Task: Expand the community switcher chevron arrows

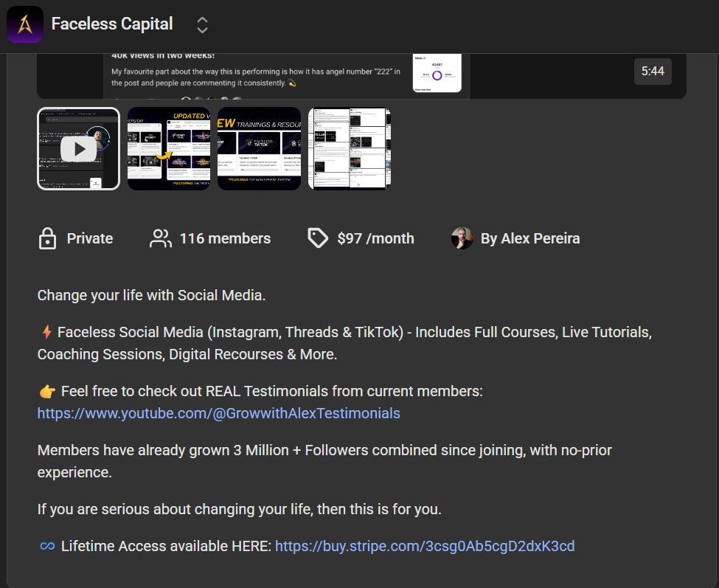Action: 202,25
